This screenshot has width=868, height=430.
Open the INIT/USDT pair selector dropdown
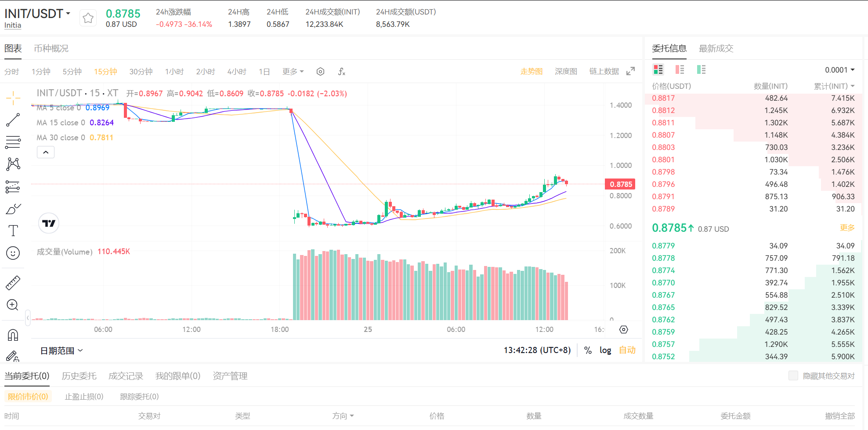pos(37,14)
